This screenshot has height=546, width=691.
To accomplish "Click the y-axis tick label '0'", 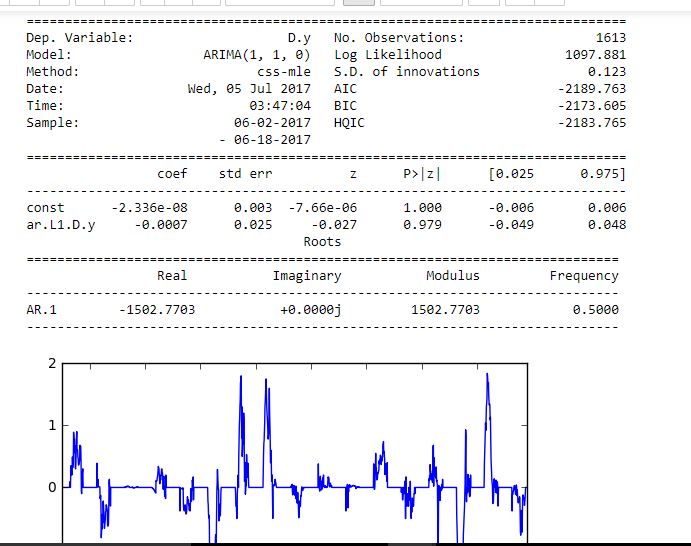I will (x=52, y=487).
